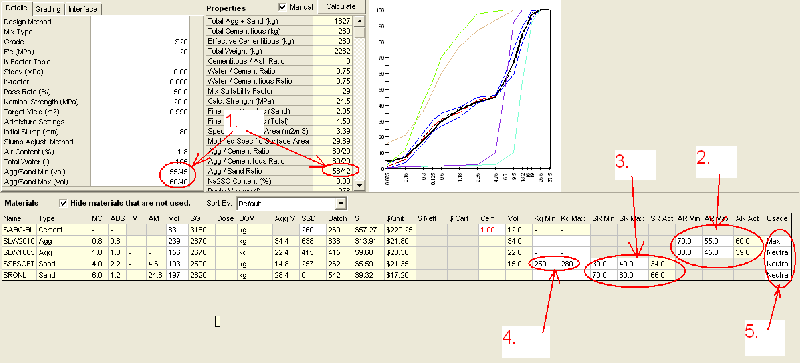
Task: Click MC value 0.8 in materials table
Action: pyautogui.click(x=98, y=240)
